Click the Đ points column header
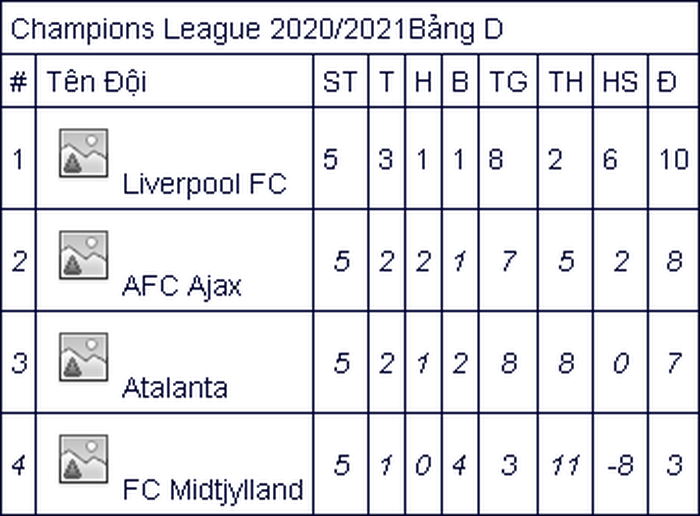 pyautogui.click(x=667, y=82)
